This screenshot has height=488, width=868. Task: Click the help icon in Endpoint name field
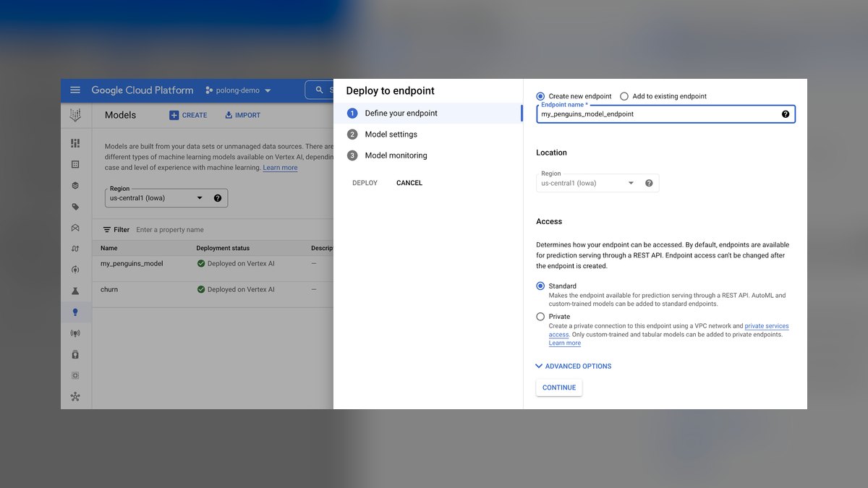(786, 114)
